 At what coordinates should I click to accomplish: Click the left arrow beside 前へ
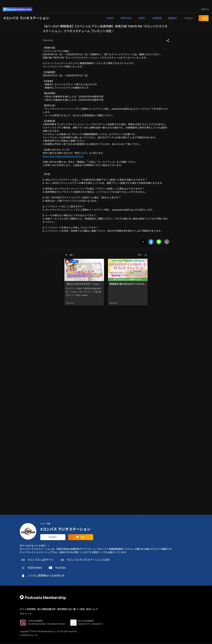[66, 255]
